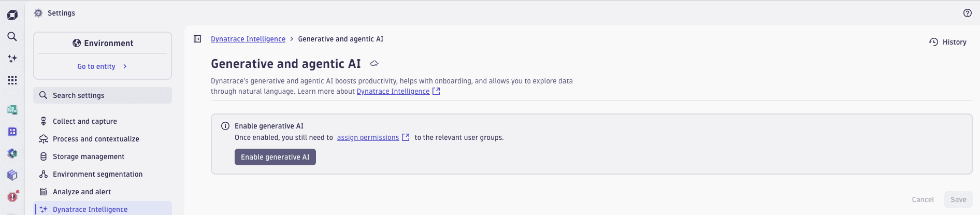Click the 'Generative and agentic AI' page heading
This screenshot has width=980, height=215.
pyautogui.click(x=286, y=64)
